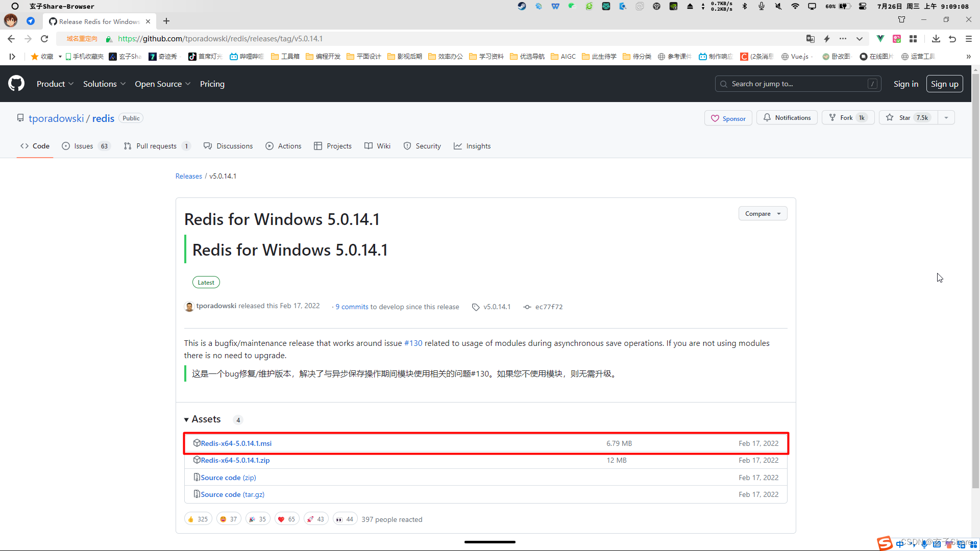The height and width of the screenshot is (551, 980).
Task: Click issue #130 hyperlink
Action: [x=413, y=343]
